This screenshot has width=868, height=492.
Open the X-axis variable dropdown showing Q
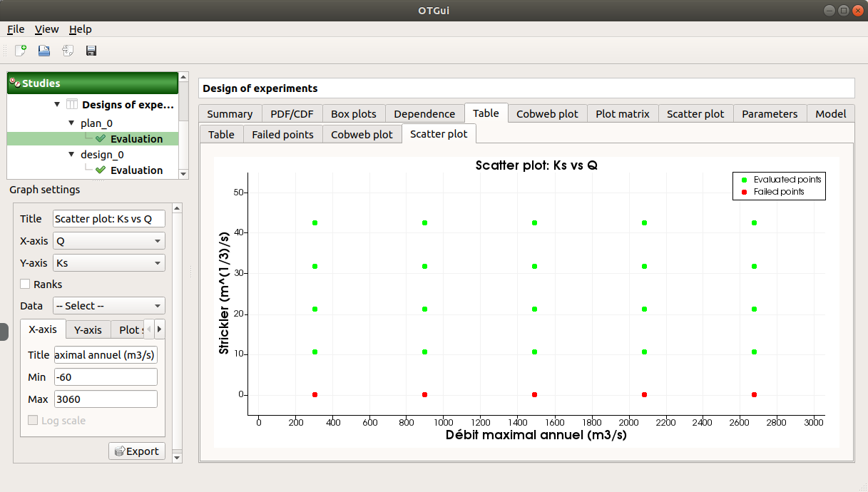[109, 241]
